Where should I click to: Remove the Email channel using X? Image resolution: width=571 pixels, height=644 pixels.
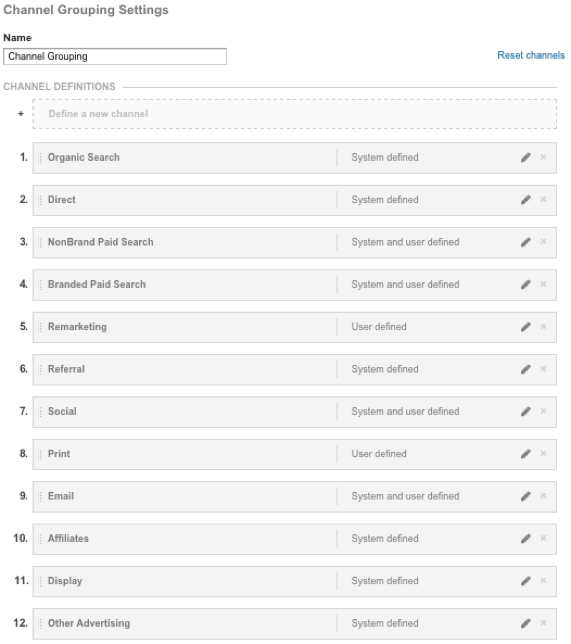click(x=543, y=496)
